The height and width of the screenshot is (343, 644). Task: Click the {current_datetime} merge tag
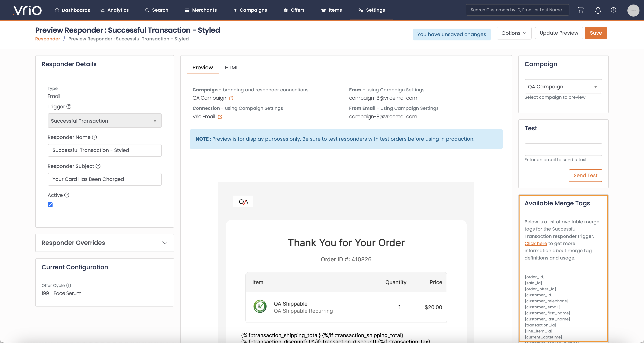543,337
